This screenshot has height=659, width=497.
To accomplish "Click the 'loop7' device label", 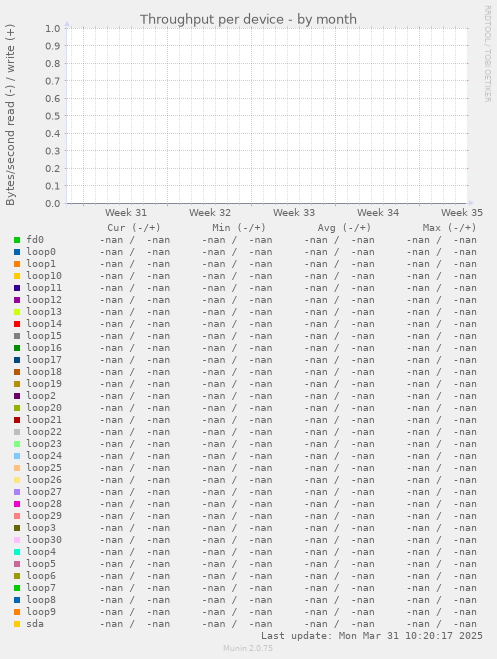I will [41, 588].
